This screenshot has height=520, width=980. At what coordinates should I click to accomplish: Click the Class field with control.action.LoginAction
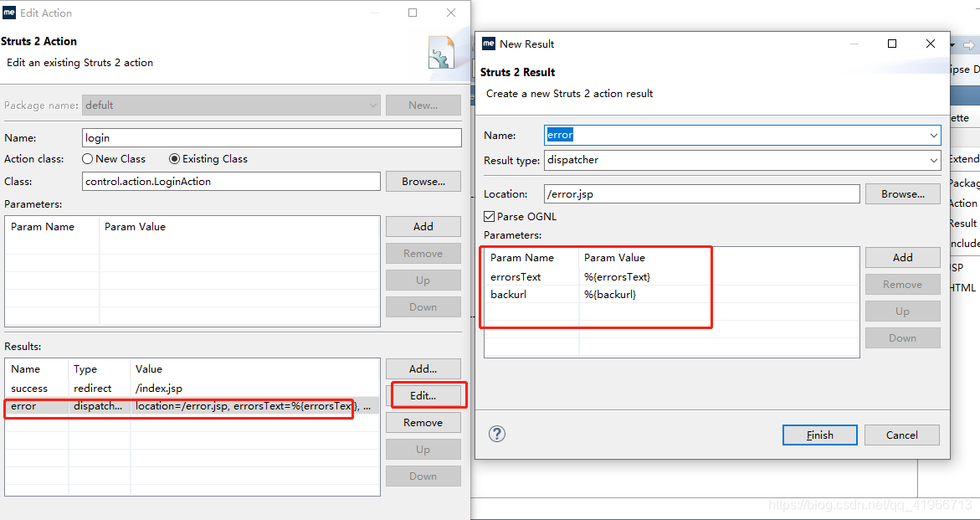click(231, 181)
